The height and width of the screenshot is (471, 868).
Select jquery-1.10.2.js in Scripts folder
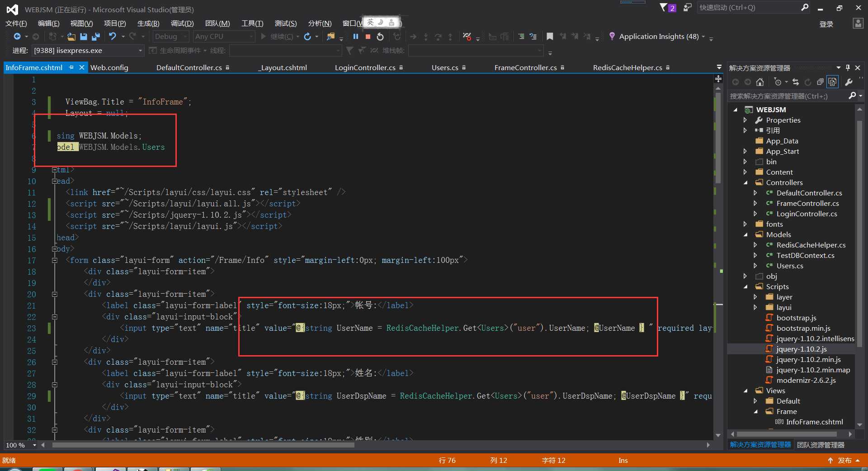click(x=801, y=349)
